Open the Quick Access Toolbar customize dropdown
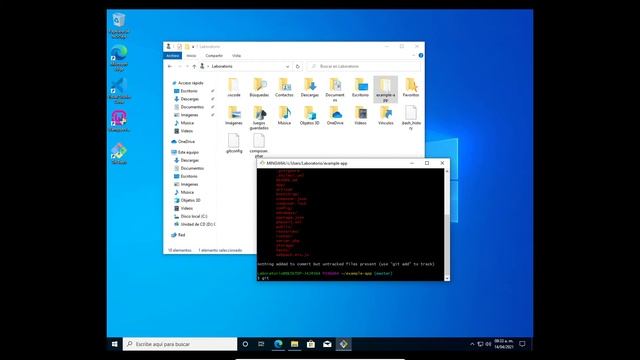The height and width of the screenshot is (360, 640). (x=193, y=47)
